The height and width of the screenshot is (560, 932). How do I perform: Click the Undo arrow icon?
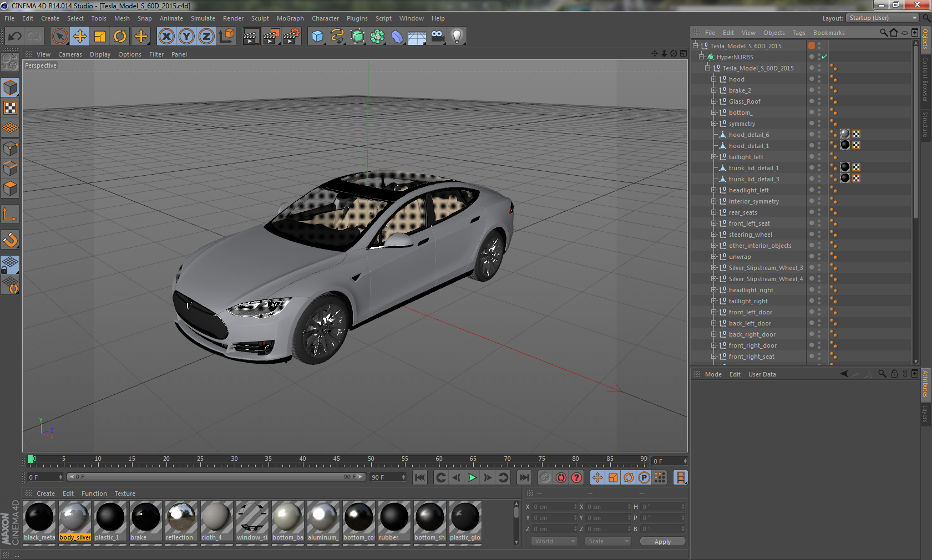(x=15, y=37)
